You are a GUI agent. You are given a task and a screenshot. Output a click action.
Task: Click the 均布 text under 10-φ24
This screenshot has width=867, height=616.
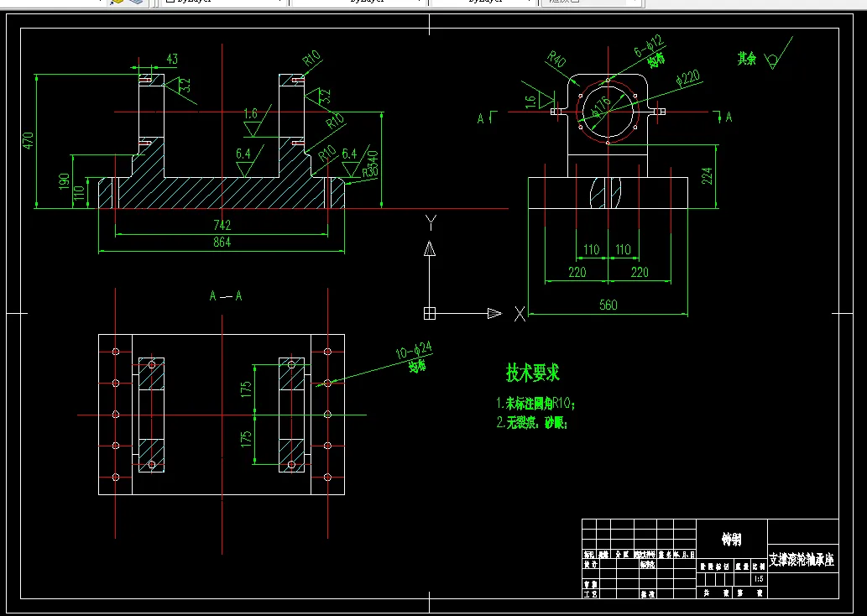[x=417, y=366]
